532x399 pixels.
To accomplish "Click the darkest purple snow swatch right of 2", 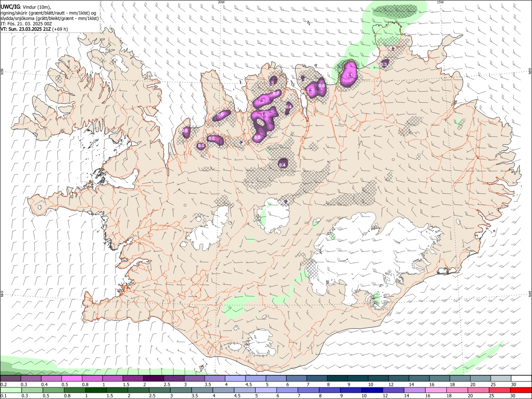I will [x=153, y=379].
